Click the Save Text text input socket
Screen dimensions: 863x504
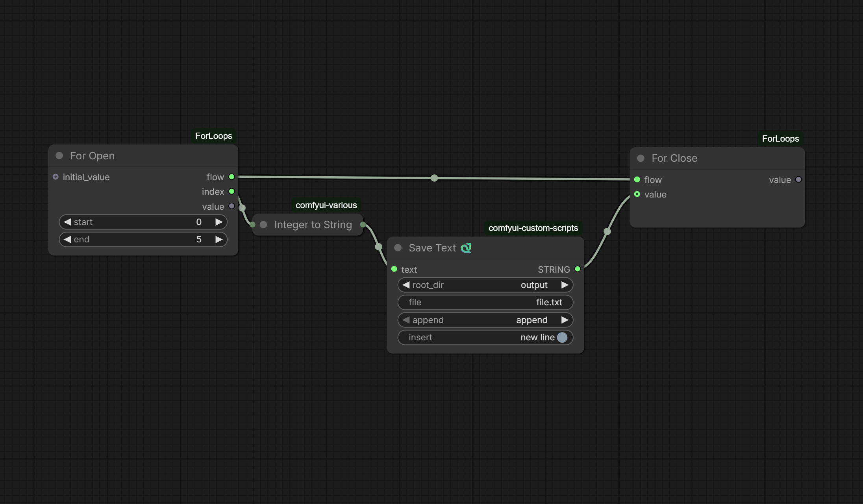(394, 269)
